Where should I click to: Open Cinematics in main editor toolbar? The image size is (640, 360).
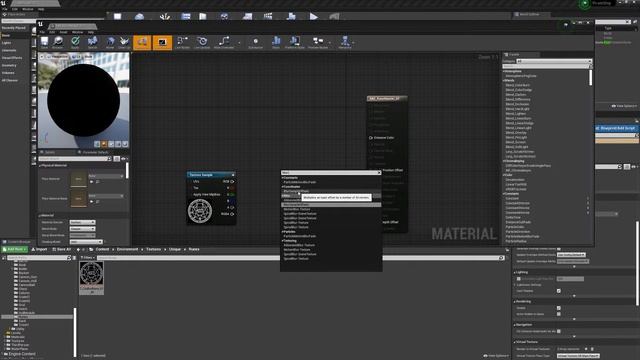pos(268,16)
